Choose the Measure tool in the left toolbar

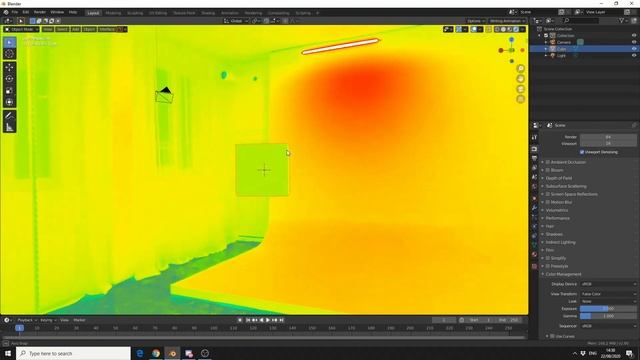click(9, 127)
